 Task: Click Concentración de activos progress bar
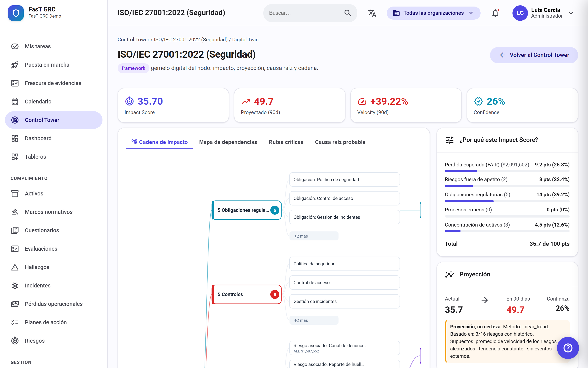point(507,231)
